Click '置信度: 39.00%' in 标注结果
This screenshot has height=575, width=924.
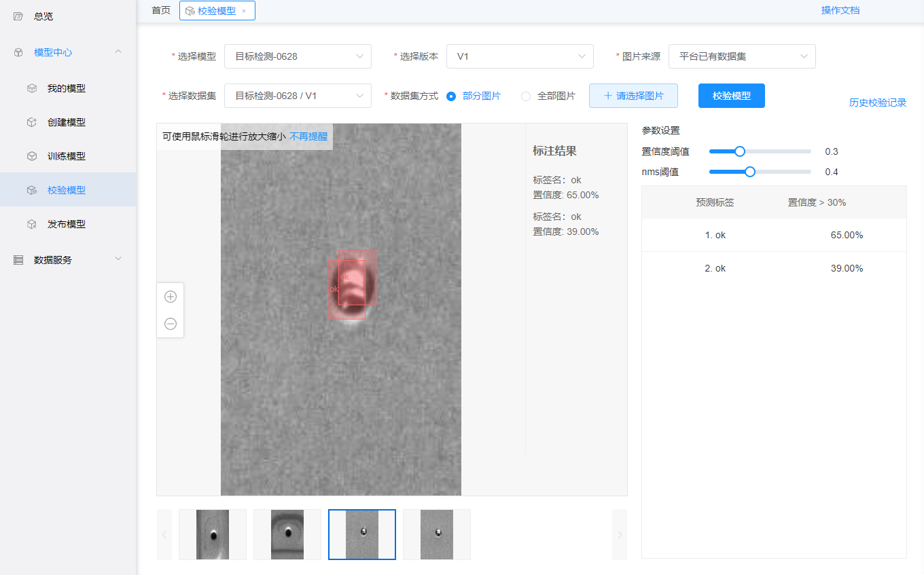566,231
